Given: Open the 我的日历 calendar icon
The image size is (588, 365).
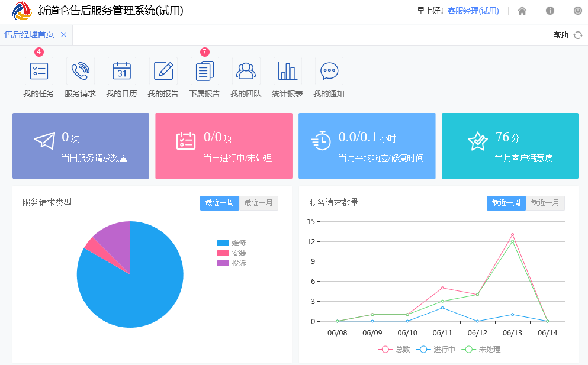Looking at the screenshot, I should point(122,71).
